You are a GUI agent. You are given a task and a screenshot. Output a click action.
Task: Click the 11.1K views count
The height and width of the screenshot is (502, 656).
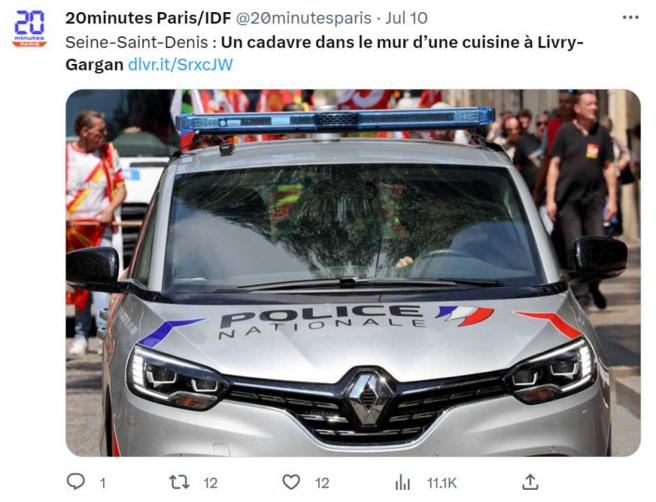[x=442, y=483]
